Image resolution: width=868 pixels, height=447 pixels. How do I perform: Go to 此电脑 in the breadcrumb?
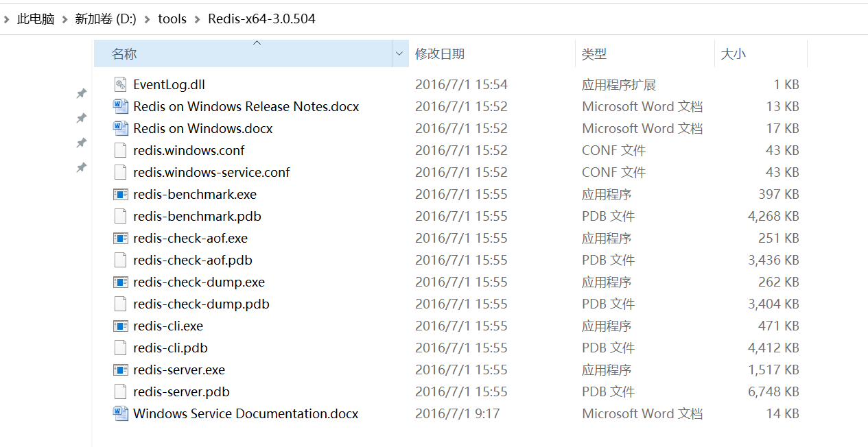(x=36, y=19)
